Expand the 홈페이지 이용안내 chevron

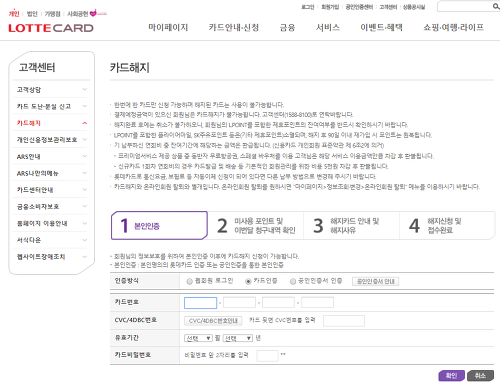pos(85,223)
